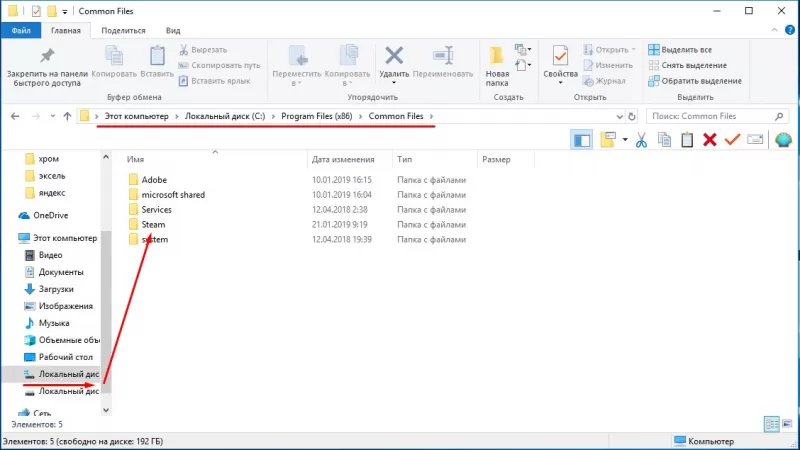Click the sidebar scrollbar down arrow
Viewport: 800px width, 450px height.
click(x=106, y=410)
